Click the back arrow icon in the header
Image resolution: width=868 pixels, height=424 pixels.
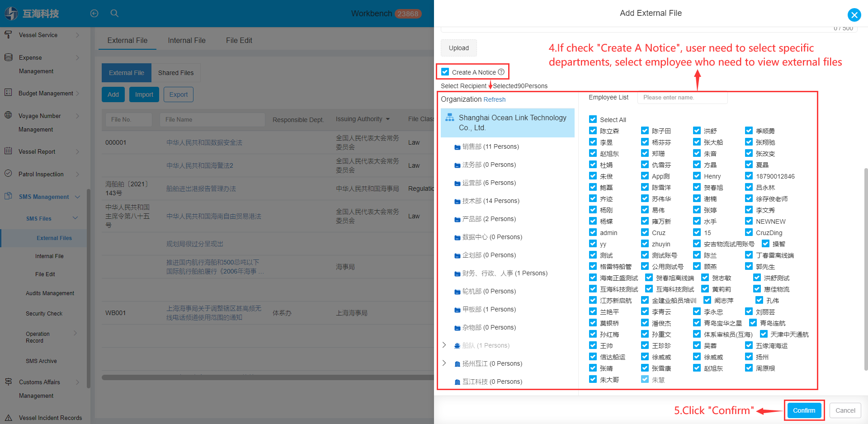point(94,14)
